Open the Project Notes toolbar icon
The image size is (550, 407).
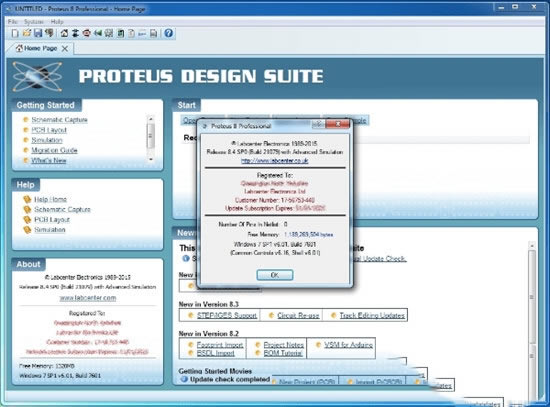pyautogui.click(x=153, y=33)
